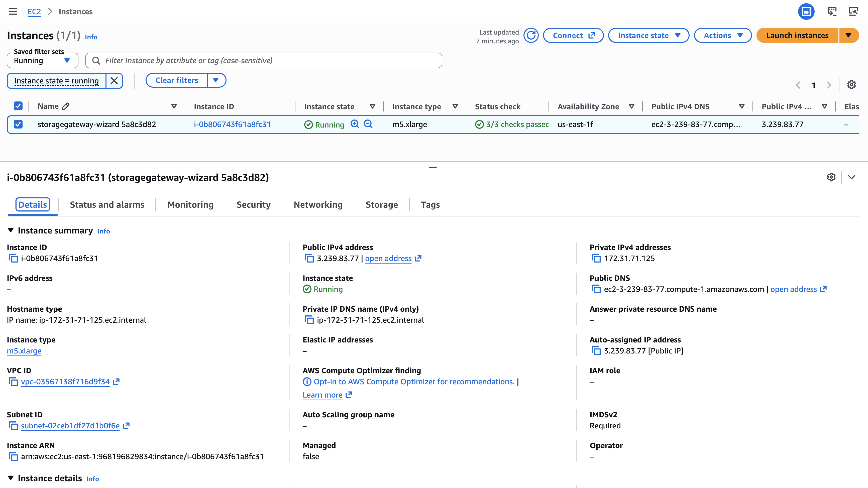The height and width of the screenshot is (488, 868).
Task: Select the Details tab
Action: pyautogui.click(x=33, y=205)
